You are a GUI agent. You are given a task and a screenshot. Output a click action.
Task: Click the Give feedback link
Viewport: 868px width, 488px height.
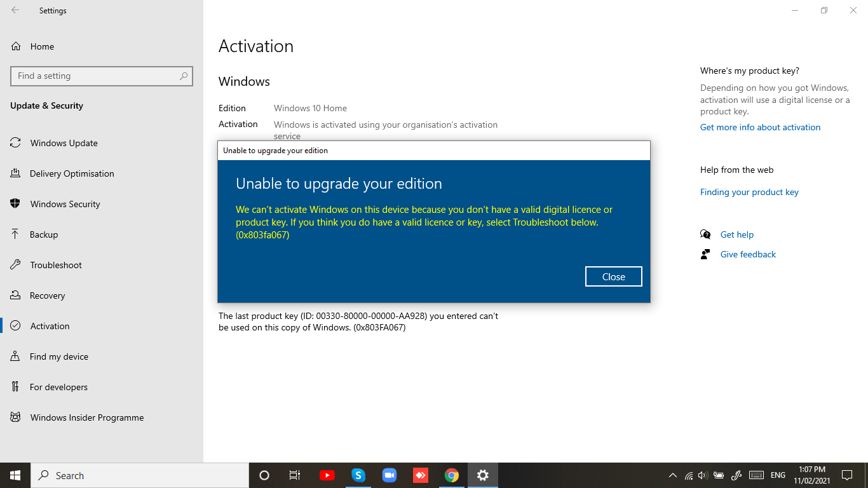point(748,254)
